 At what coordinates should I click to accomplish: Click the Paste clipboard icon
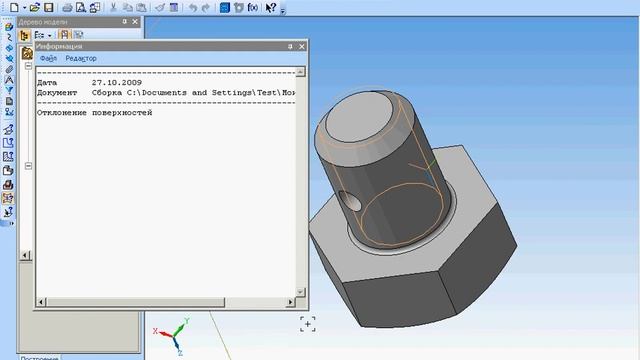[141, 7]
